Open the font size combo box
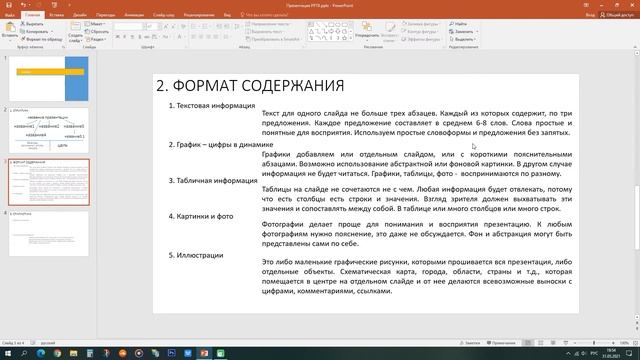Screen dimensions: 640x360 coord(151,27)
